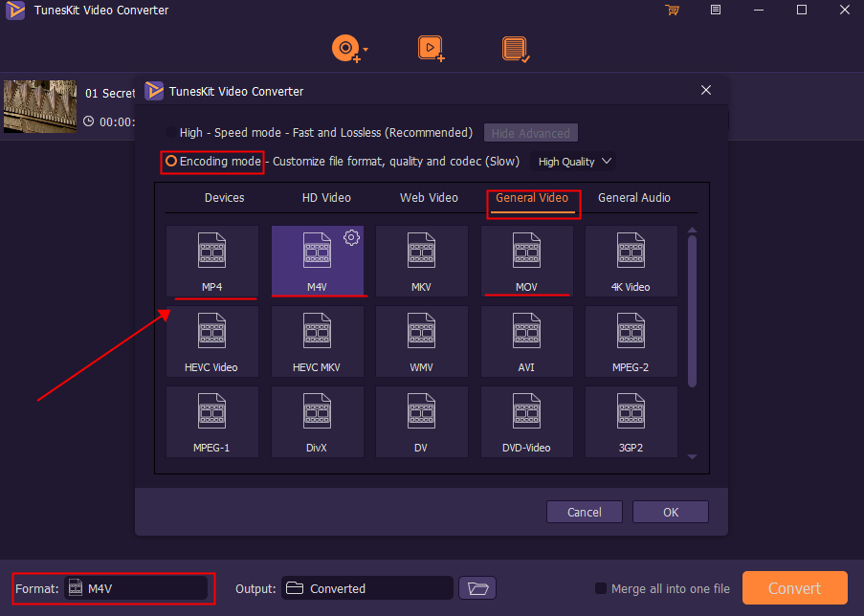This screenshot has width=864, height=616.
Task: Select the M4V format tile
Action: [x=318, y=260]
